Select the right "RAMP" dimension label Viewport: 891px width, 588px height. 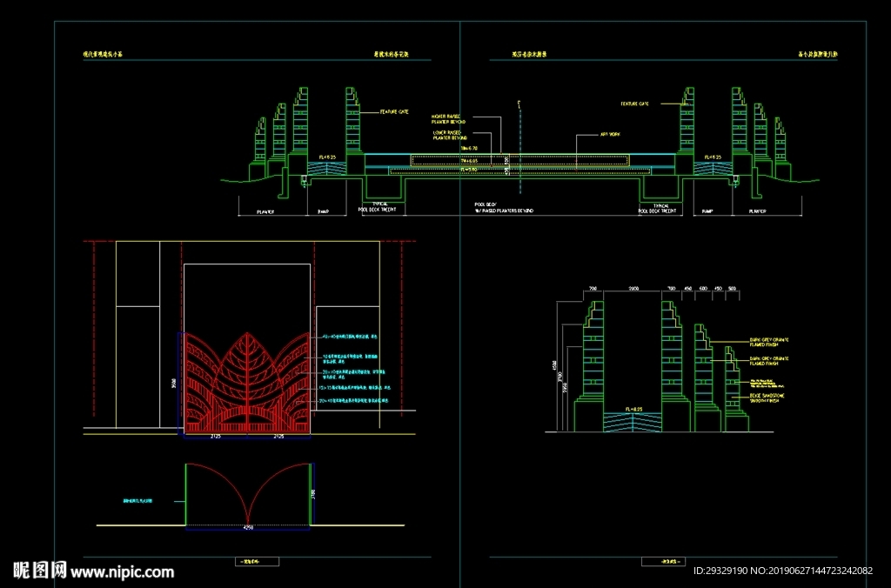tap(707, 211)
